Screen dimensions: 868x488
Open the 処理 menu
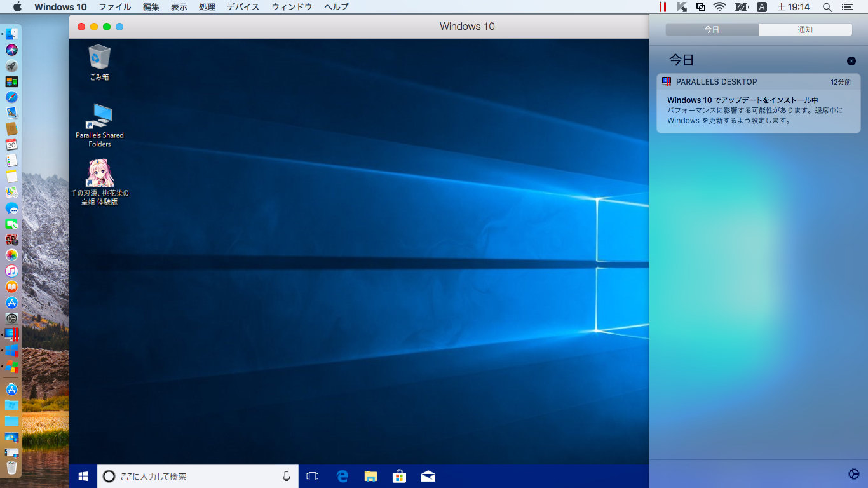pyautogui.click(x=207, y=7)
